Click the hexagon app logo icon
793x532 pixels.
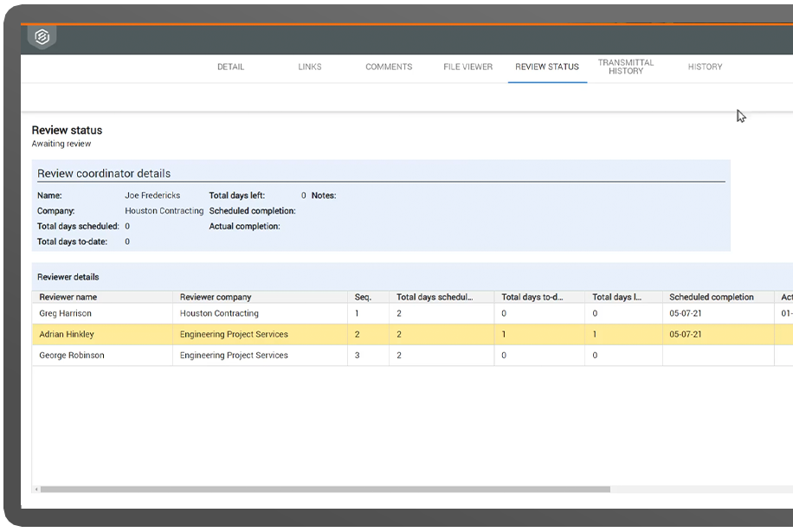pos(42,38)
